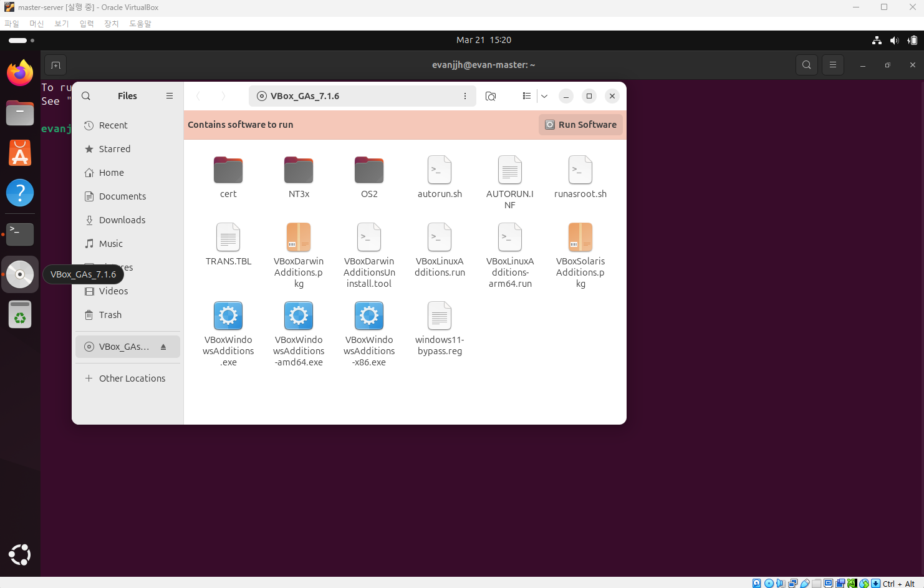This screenshot has width=924, height=588.
Task: Eject the VBox_GAs disc in sidebar
Action: point(163,347)
